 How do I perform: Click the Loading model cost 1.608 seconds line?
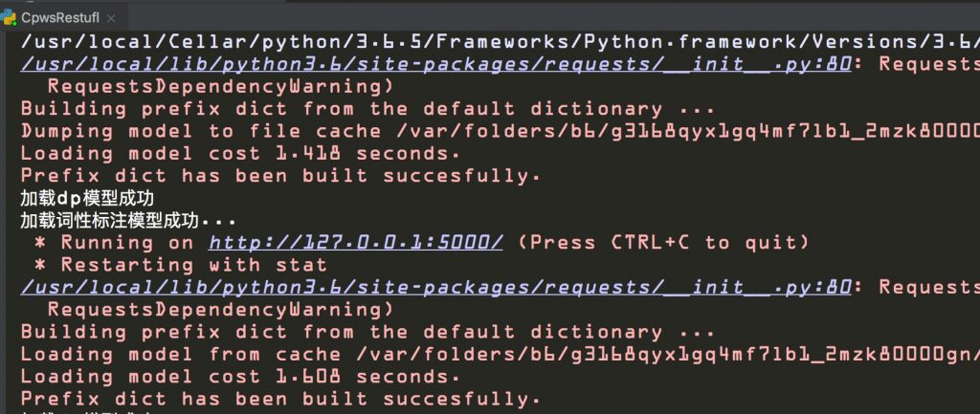[x=240, y=377]
